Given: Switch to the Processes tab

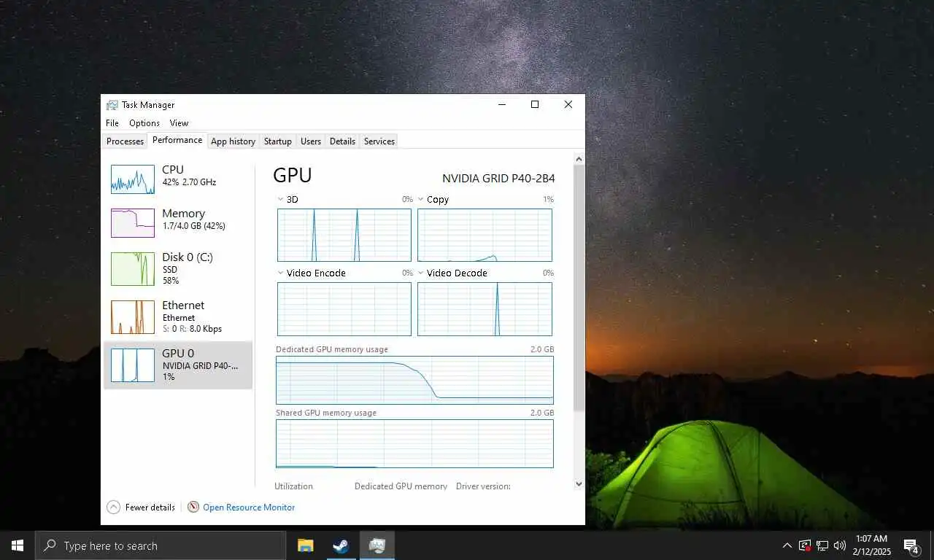Looking at the screenshot, I should [x=125, y=141].
